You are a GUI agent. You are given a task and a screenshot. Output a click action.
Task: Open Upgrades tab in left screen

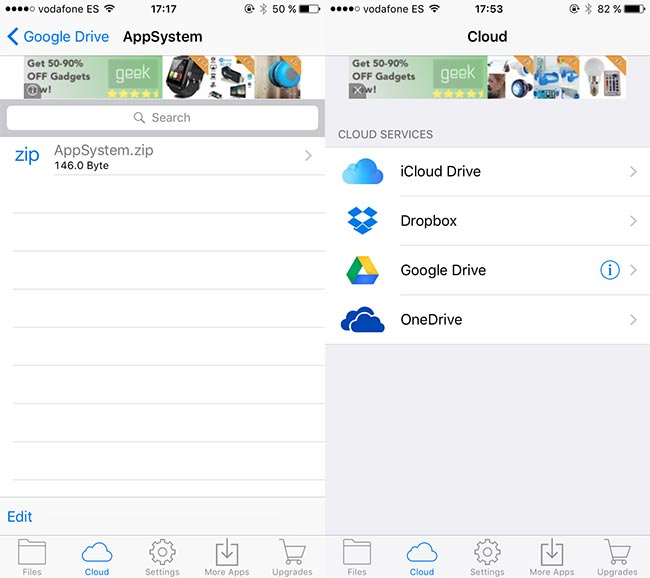(292, 557)
